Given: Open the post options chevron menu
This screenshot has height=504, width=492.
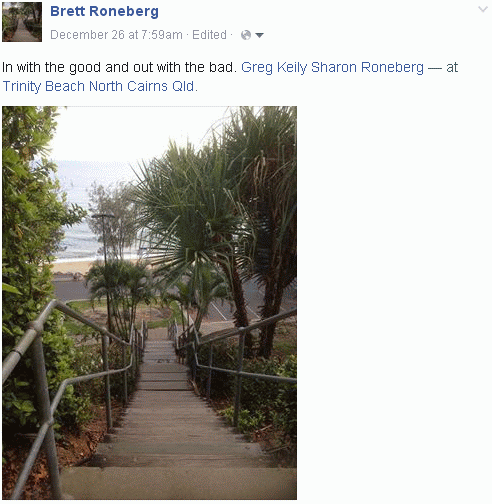Looking at the screenshot, I should [483, 9].
